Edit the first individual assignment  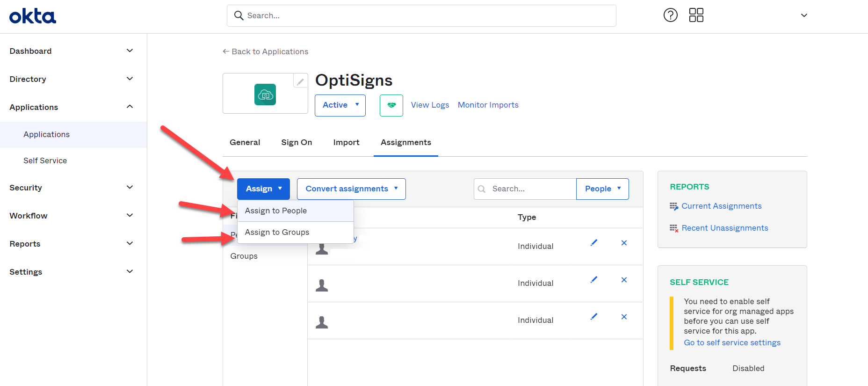(x=594, y=243)
